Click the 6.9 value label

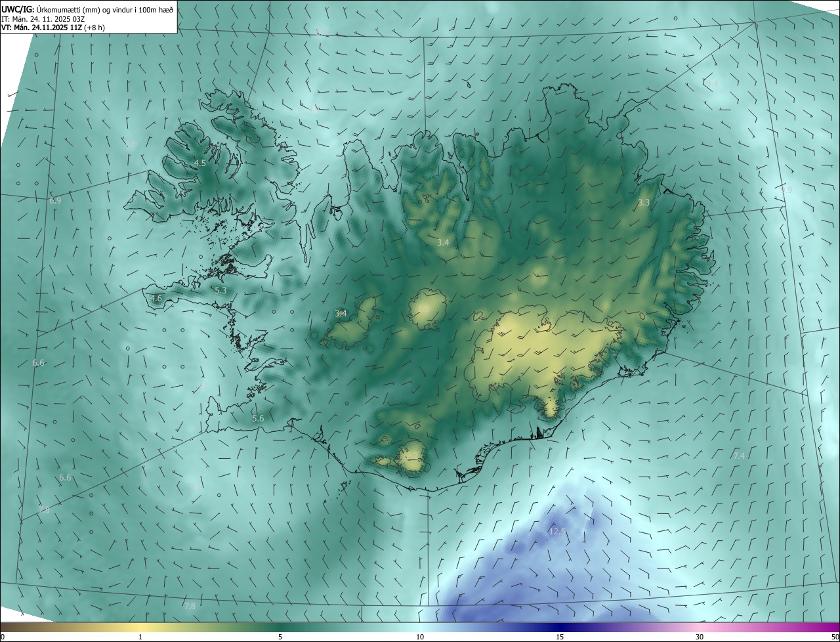tap(55, 200)
